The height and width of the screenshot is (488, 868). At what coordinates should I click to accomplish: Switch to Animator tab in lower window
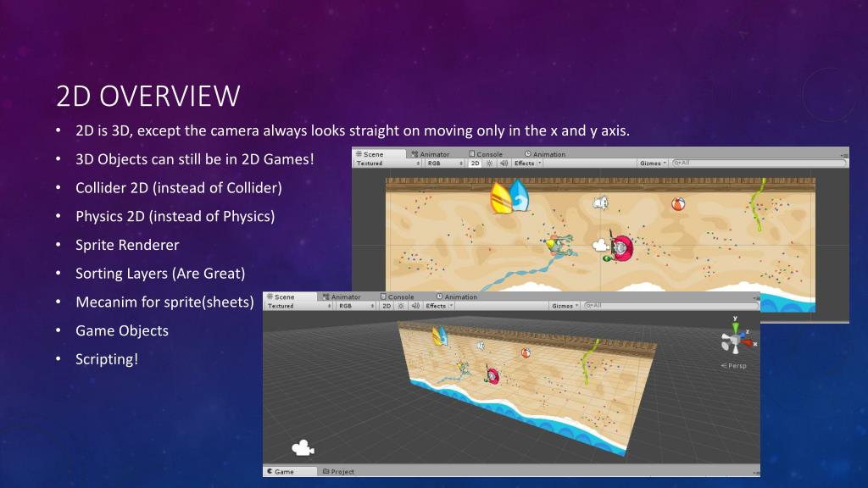(342, 297)
